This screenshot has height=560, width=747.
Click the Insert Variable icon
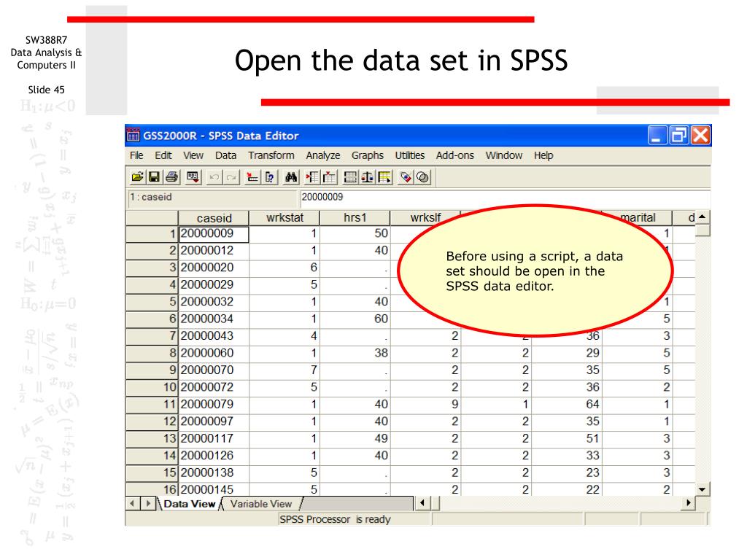(329, 177)
